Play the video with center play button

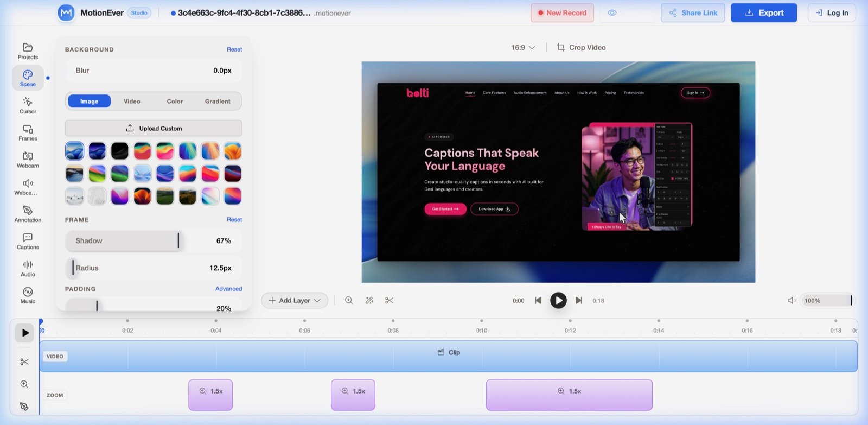[x=558, y=300]
